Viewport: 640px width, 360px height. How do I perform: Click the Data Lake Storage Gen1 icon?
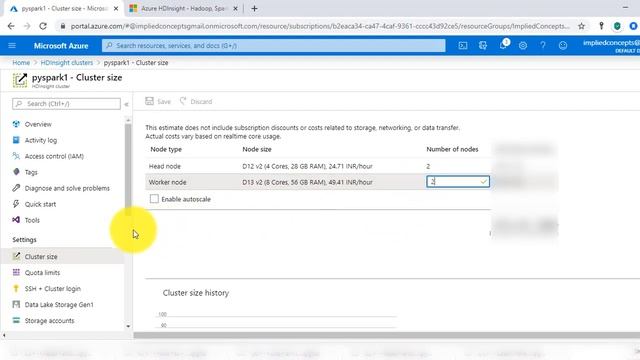16,304
